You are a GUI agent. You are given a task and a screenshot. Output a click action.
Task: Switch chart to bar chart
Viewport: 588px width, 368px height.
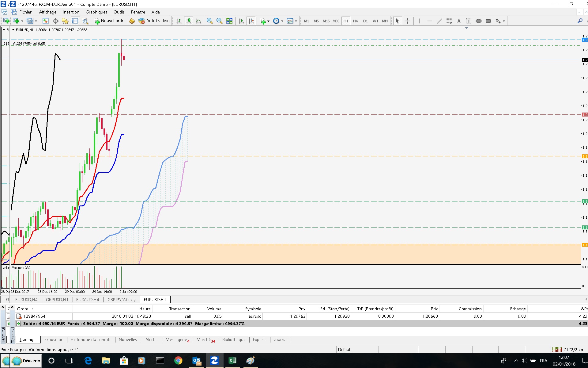(179, 21)
